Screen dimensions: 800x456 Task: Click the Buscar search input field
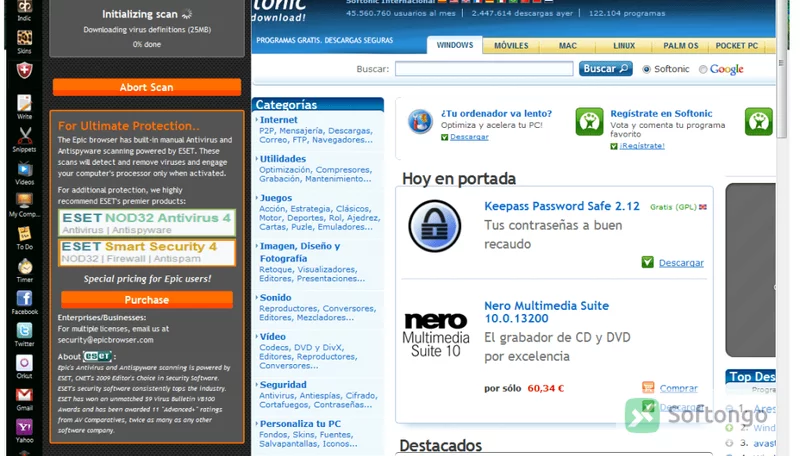pos(484,69)
